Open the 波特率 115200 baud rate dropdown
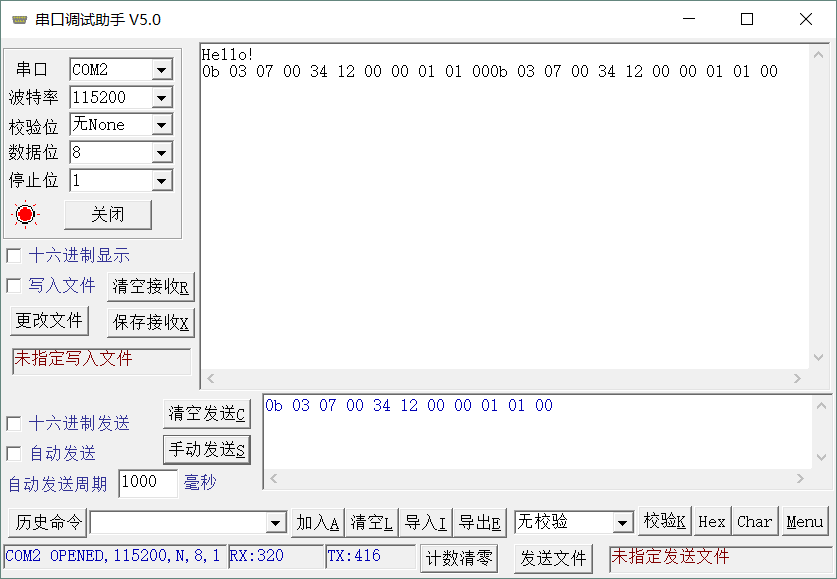This screenshot has height=579, width=837. coord(161,98)
